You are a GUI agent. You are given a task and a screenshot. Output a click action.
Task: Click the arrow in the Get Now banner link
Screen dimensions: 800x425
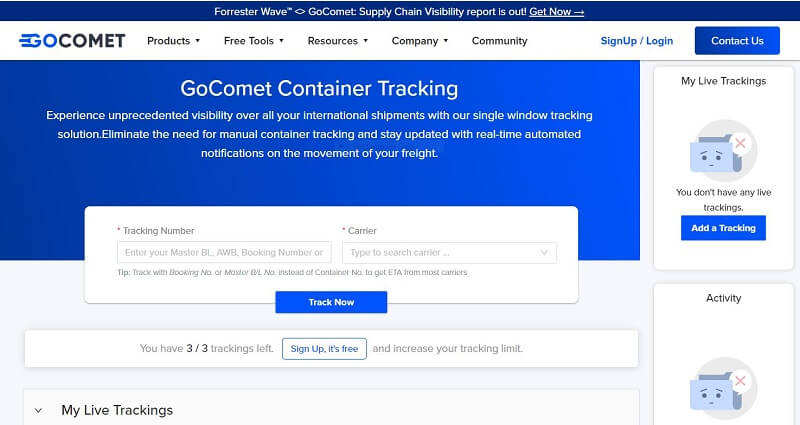579,12
